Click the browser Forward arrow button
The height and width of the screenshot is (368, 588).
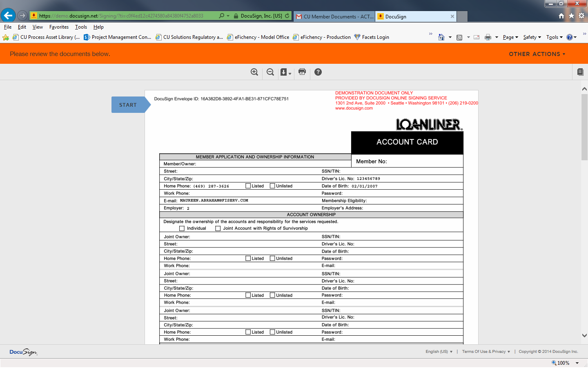[x=22, y=16]
